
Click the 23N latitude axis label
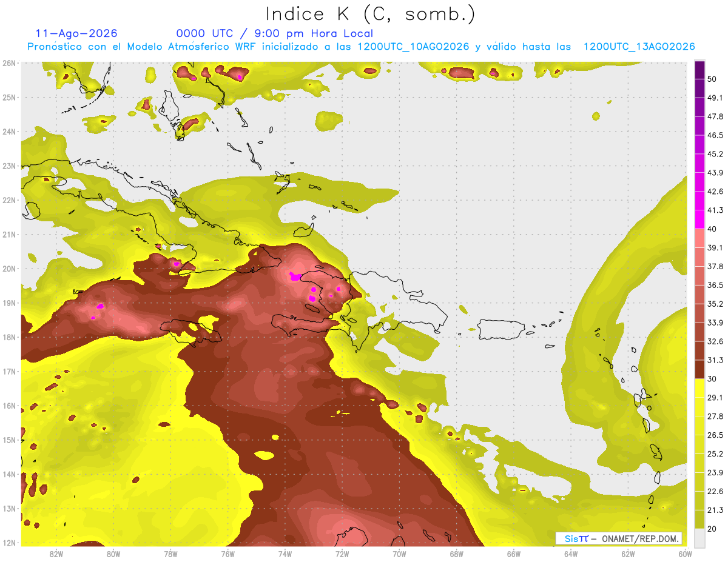[x=8, y=166]
